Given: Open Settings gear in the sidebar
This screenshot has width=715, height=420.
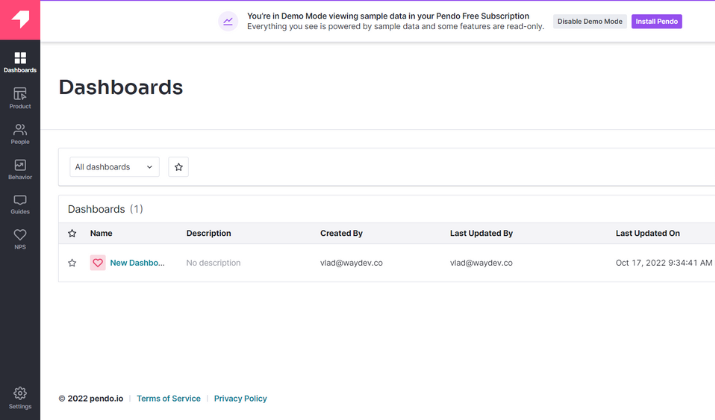Looking at the screenshot, I should click(20, 398).
